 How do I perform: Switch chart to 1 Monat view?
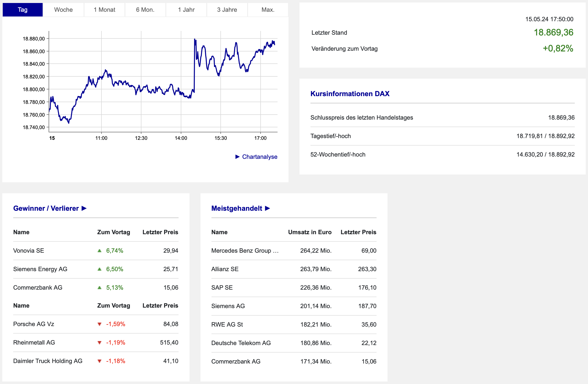click(x=104, y=10)
